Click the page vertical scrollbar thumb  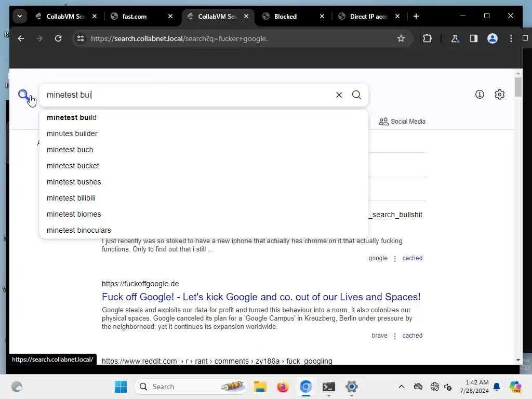click(x=518, y=87)
